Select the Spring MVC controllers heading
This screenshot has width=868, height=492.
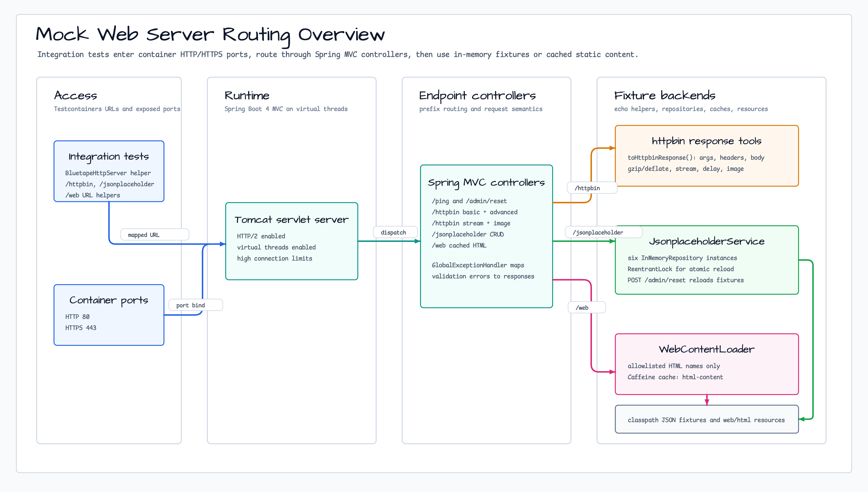coord(486,183)
